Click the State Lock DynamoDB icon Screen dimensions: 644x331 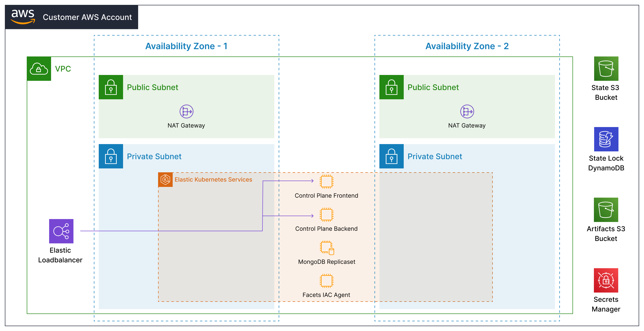[606, 139]
